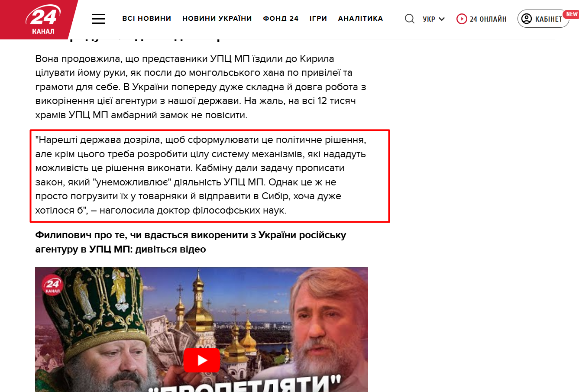Viewport: 579px width, 392px height.
Task: Click the 24 Канал watermark on video
Action: pyautogui.click(x=52, y=286)
